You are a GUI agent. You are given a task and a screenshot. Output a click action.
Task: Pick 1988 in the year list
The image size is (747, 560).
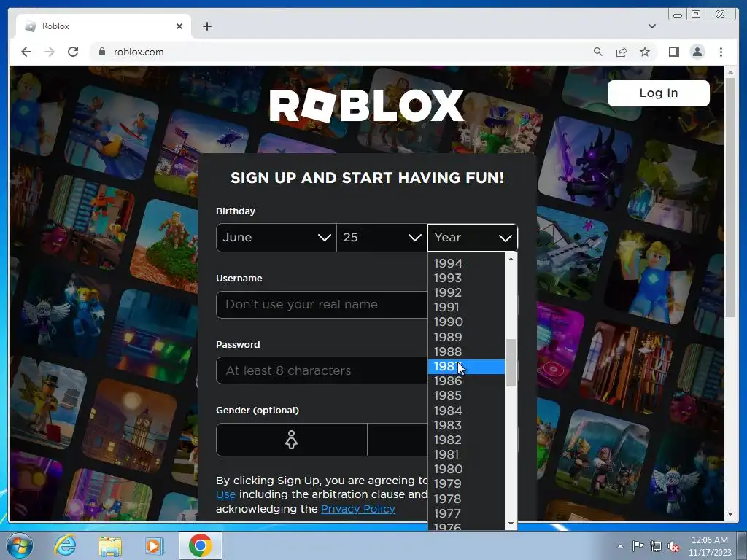tap(466, 351)
